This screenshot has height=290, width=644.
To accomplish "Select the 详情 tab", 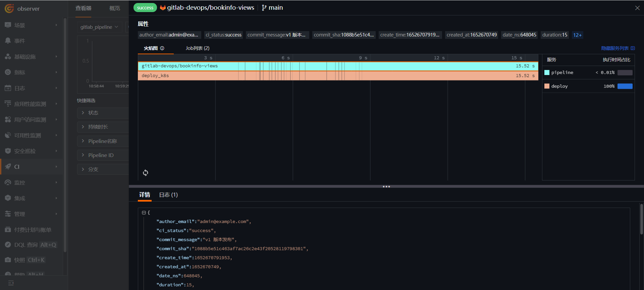I will (x=145, y=195).
